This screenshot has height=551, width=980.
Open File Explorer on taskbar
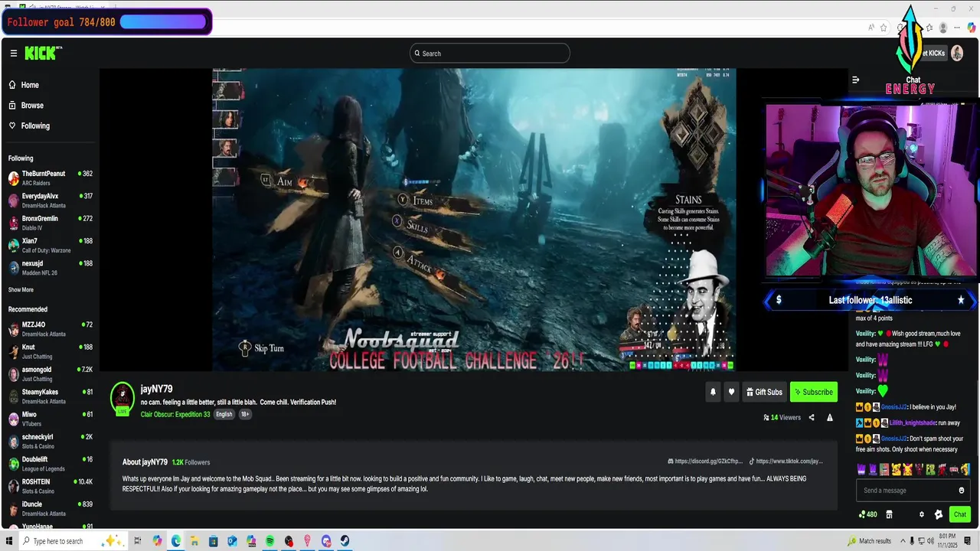pos(194,541)
